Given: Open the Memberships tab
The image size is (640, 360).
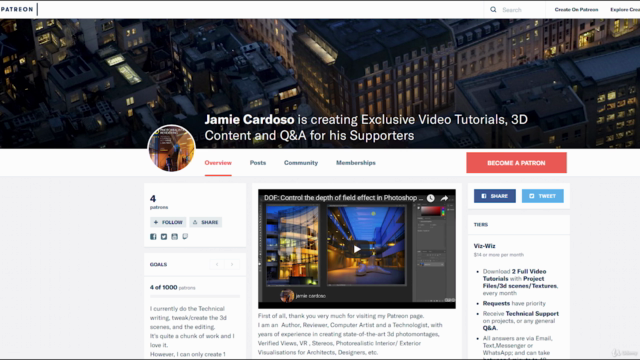Looking at the screenshot, I should pyautogui.click(x=356, y=162).
